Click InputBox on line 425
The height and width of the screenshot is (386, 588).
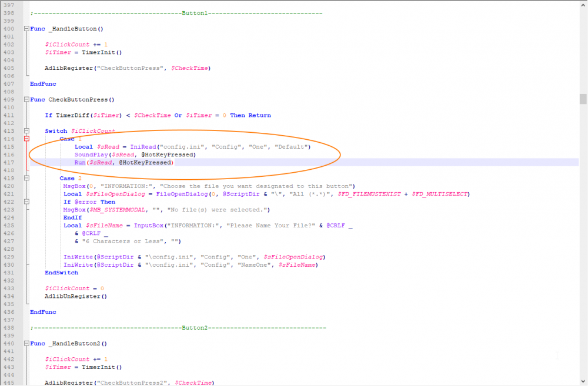pos(149,226)
